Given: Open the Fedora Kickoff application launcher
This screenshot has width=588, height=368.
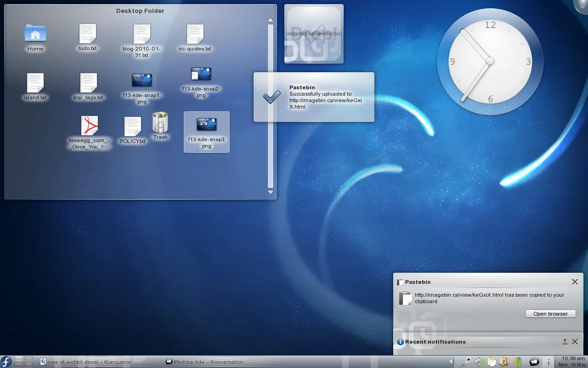Looking at the screenshot, I should point(6,362).
